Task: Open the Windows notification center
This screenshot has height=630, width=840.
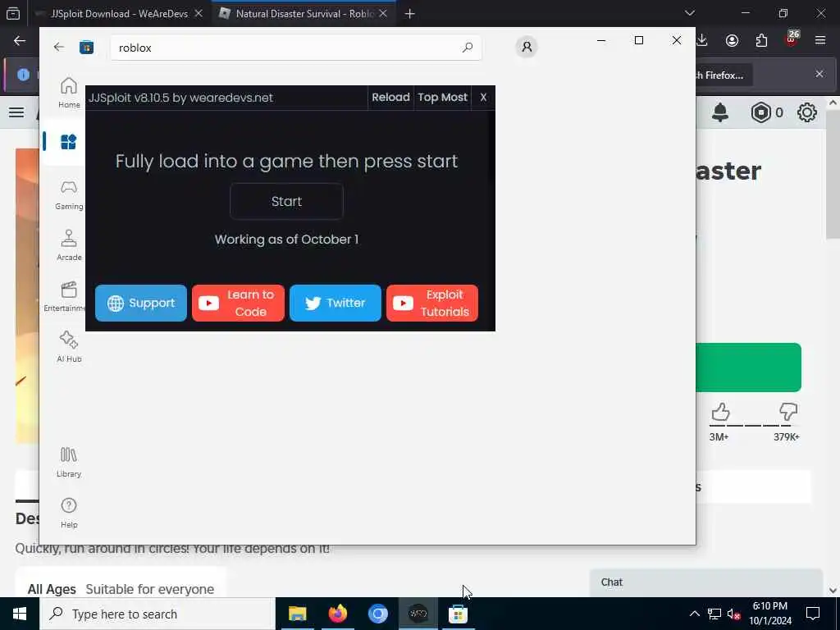Action: pyautogui.click(x=813, y=614)
